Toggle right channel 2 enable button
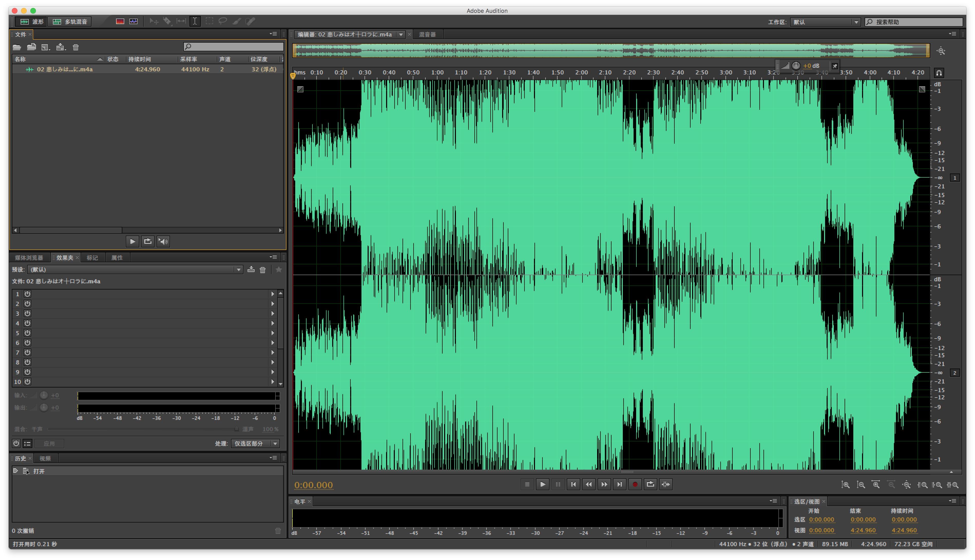 pyautogui.click(x=955, y=373)
